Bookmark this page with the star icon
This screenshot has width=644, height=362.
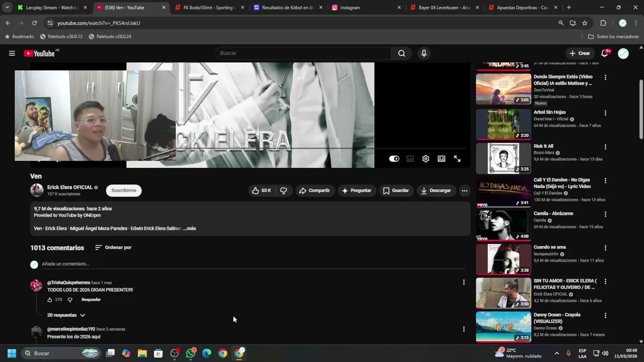[585, 23]
